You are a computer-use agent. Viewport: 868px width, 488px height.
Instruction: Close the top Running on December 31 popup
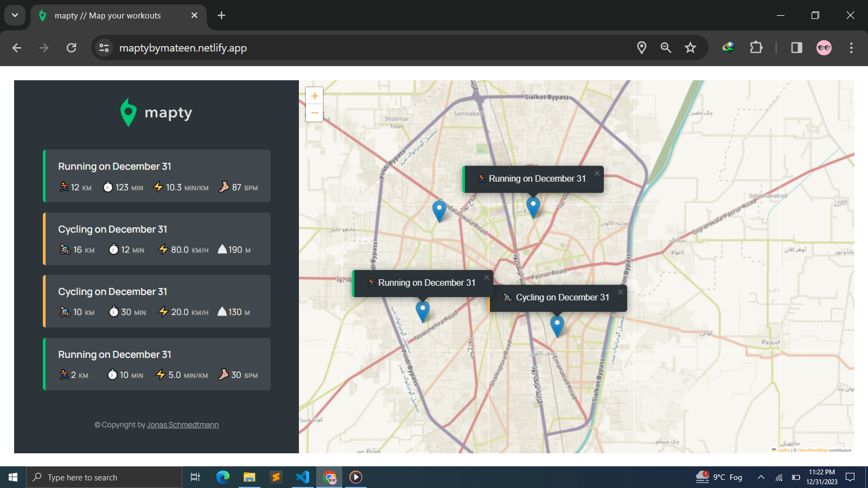(597, 174)
